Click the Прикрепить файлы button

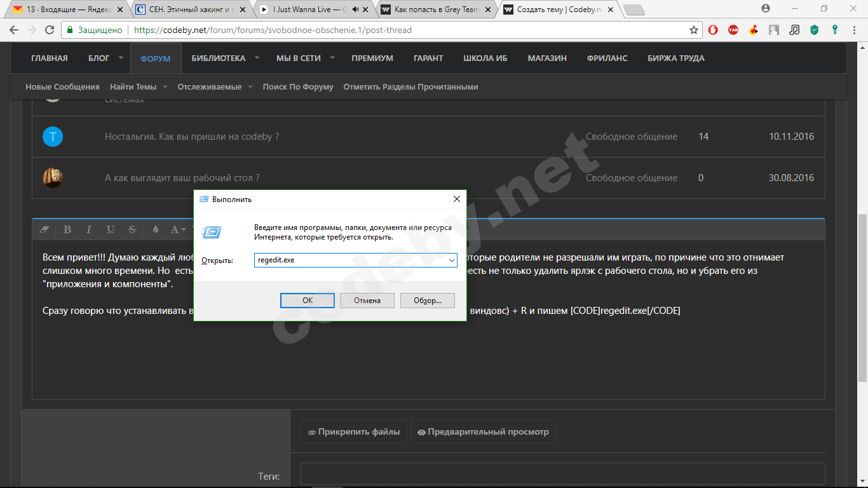pyautogui.click(x=354, y=432)
